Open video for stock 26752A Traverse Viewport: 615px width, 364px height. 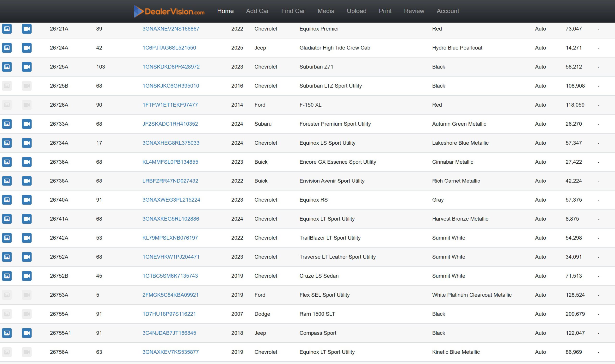27,257
